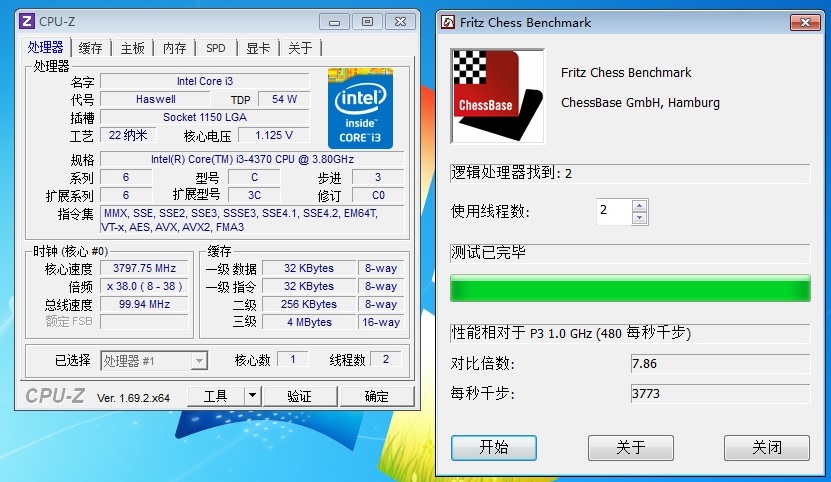Click the CPU-Z title bar icon
The image size is (831, 482).
(x=26, y=22)
